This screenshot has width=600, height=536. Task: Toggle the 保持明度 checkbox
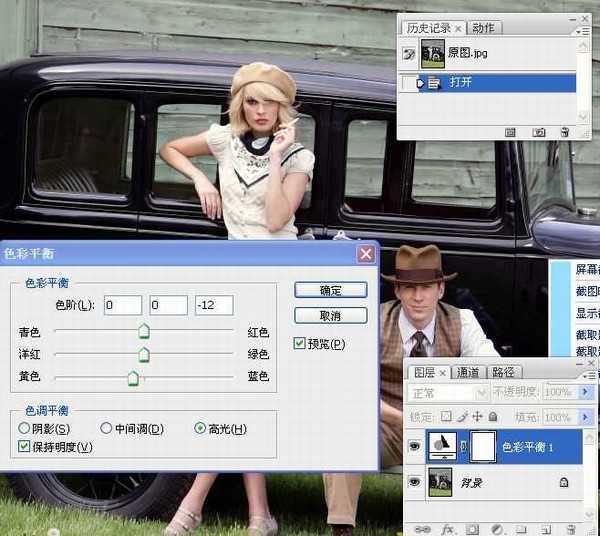(25, 447)
